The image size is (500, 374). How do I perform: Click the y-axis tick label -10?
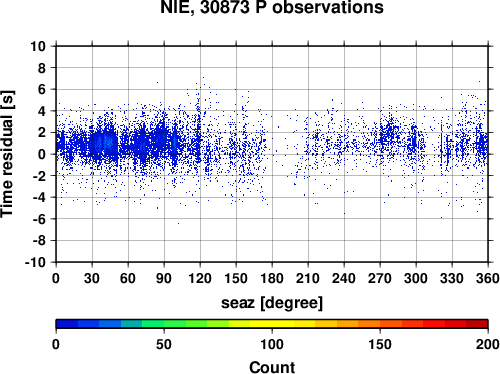click(x=35, y=262)
